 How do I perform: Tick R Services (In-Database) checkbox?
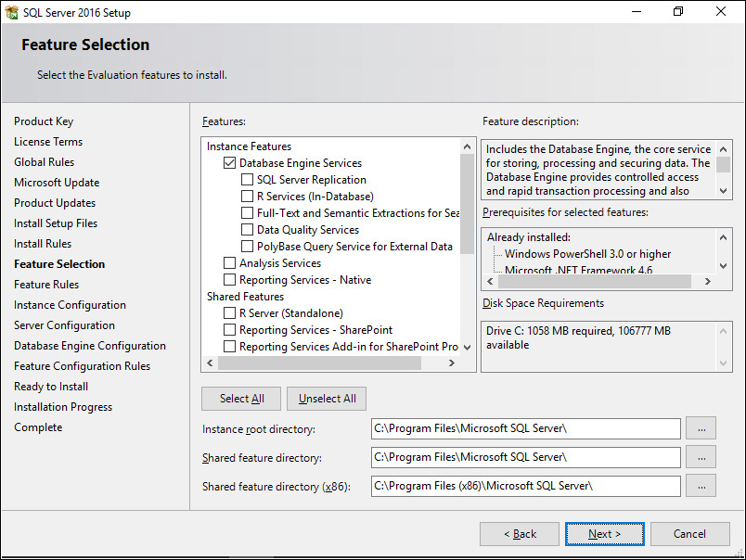click(x=247, y=197)
